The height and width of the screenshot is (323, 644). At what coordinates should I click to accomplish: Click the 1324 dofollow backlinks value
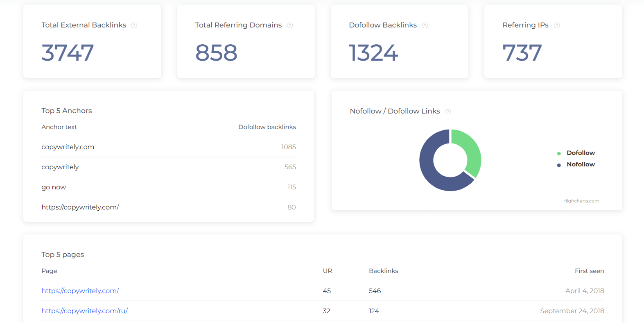click(373, 53)
